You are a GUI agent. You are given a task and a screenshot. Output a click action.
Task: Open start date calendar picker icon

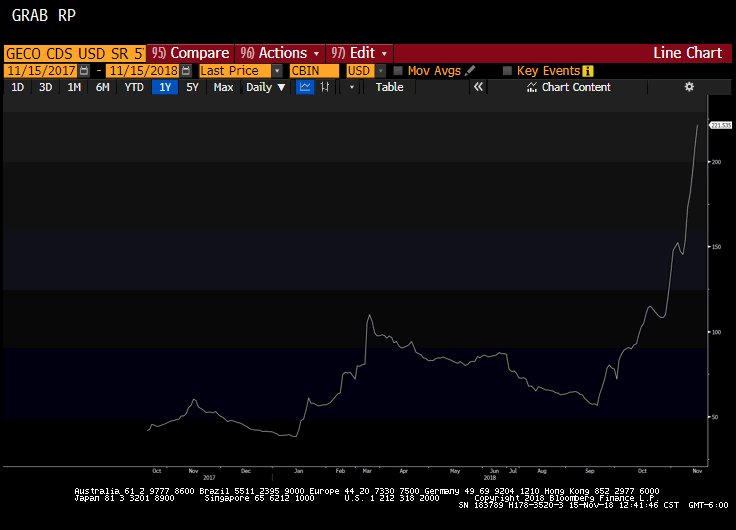pyautogui.click(x=84, y=71)
